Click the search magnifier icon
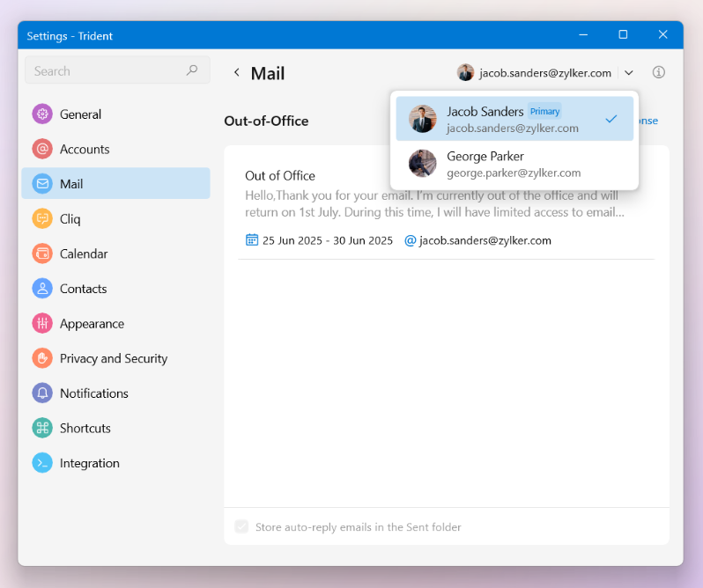Screen dimensions: 703x588 [192, 70]
